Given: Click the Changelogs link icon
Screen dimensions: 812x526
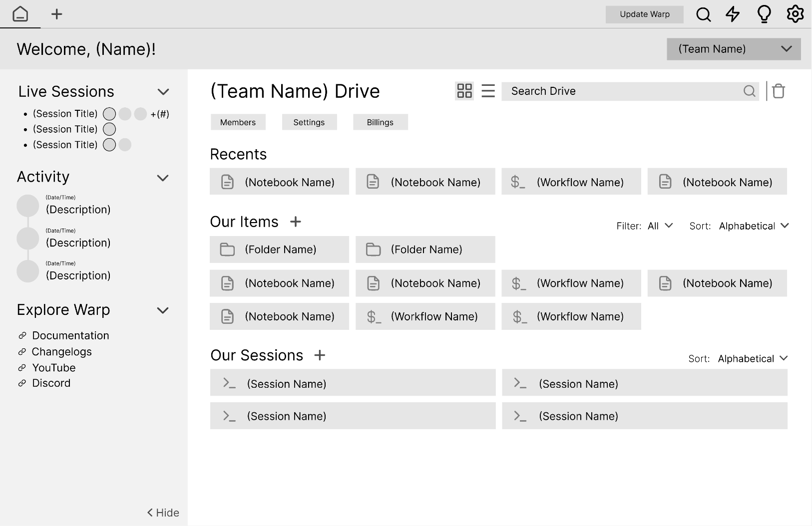Looking at the screenshot, I should [22, 352].
